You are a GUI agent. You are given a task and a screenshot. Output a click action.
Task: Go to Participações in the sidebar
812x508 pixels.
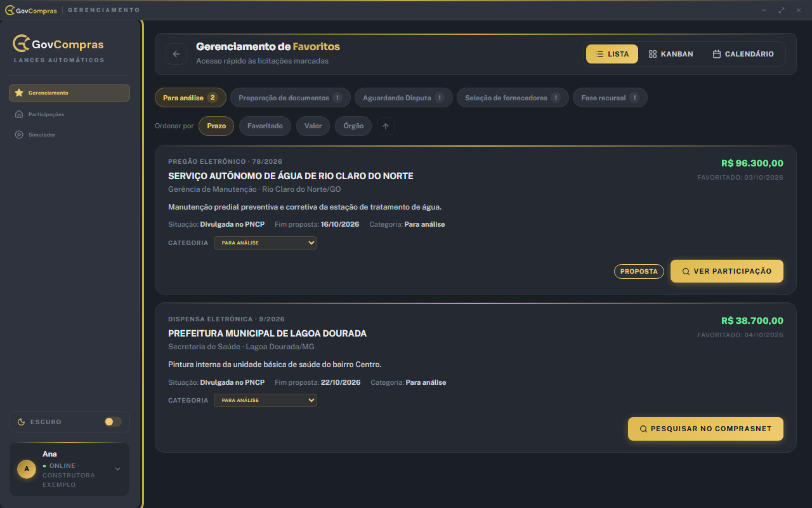[x=70, y=114]
